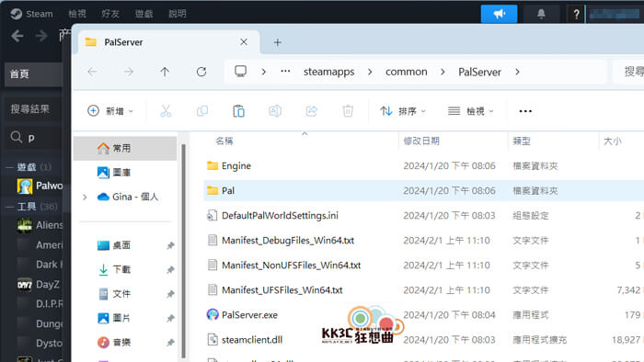
Task: Open Steam notifications bell
Action: click(541, 14)
